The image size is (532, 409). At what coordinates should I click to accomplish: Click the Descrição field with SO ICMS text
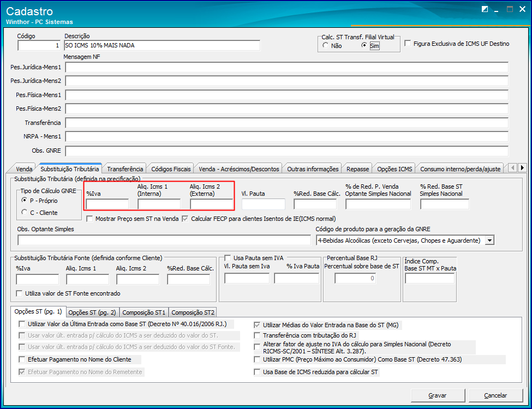[x=162, y=45]
